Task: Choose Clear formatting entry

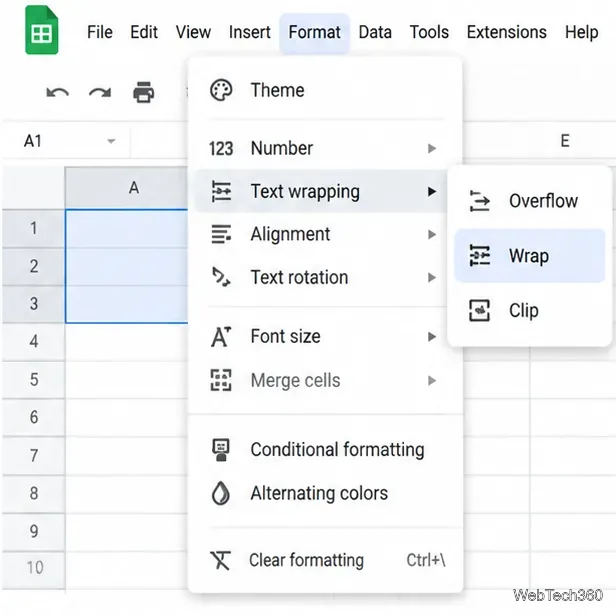Action: [x=325, y=560]
